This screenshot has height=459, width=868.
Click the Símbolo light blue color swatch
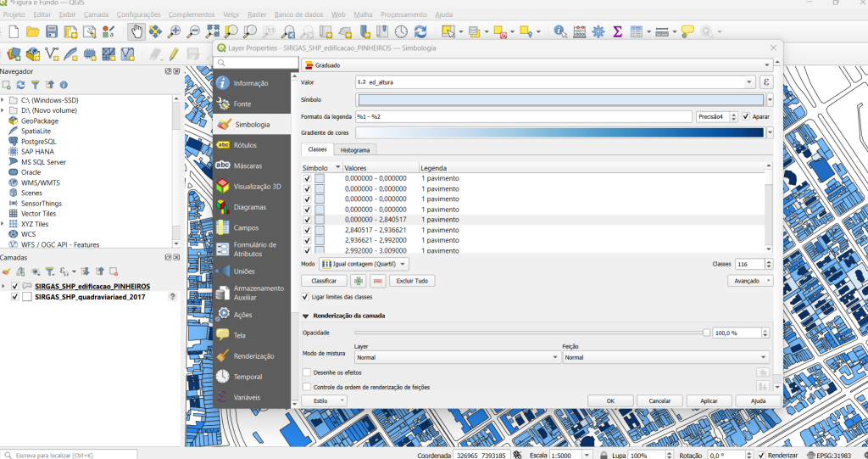pos(560,100)
